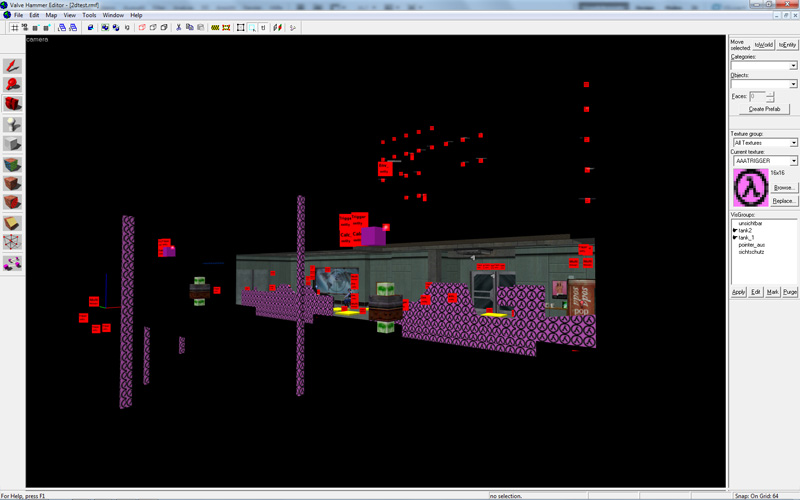Click the texture Replace button
The image size is (800, 500).
point(784,201)
